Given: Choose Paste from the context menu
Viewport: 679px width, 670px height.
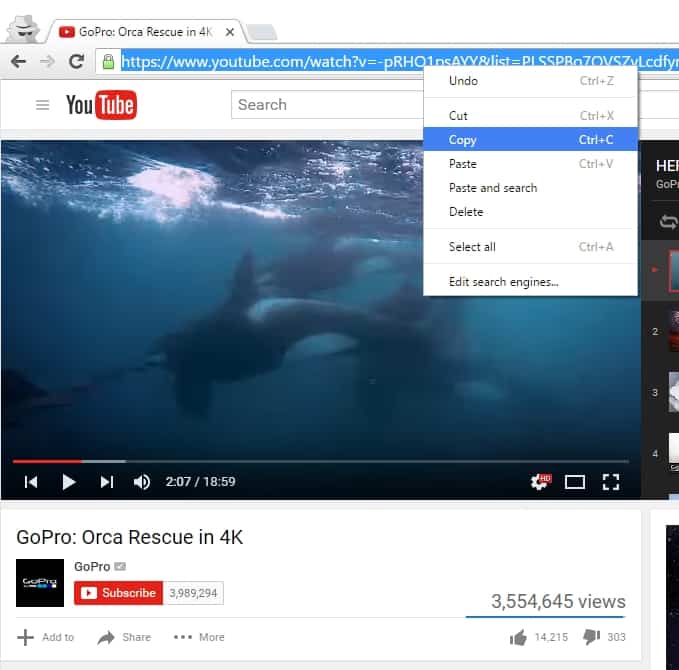Looking at the screenshot, I should [x=530, y=164].
